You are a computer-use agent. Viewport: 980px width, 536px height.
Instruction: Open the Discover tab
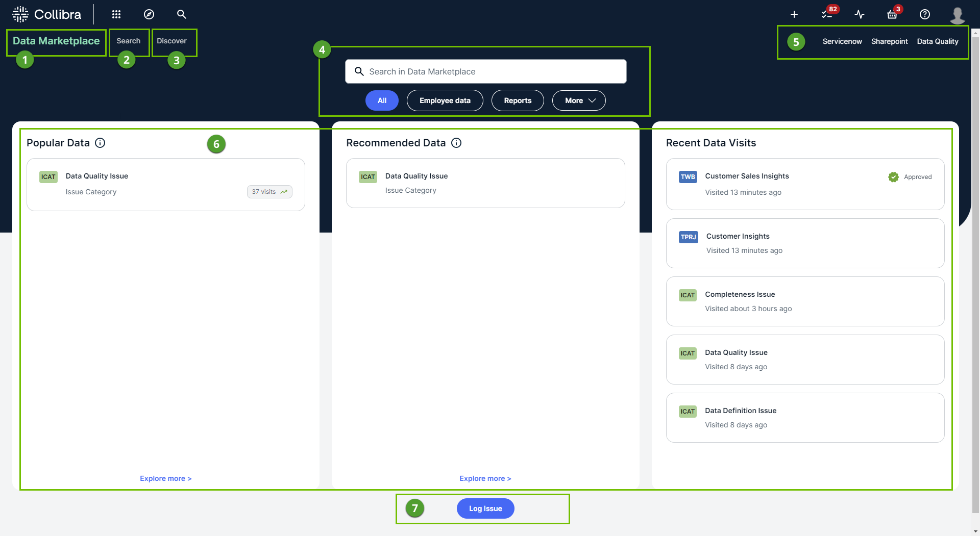[x=172, y=41]
